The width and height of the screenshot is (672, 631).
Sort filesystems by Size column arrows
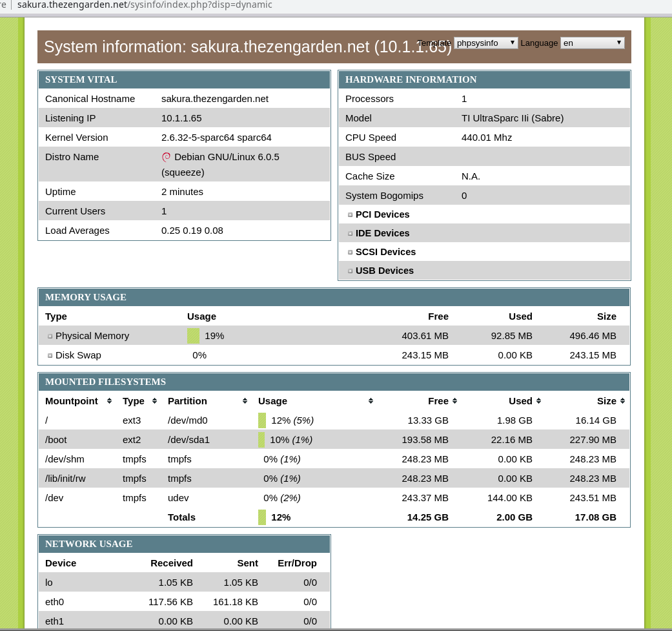pyautogui.click(x=622, y=401)
